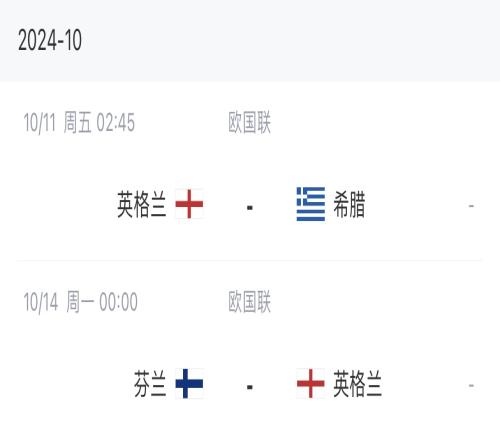Viewport: 500px width, 440px height.
Task: Click the 欧国联 label for the 10/14 match
Action: (x=250, y=302)
